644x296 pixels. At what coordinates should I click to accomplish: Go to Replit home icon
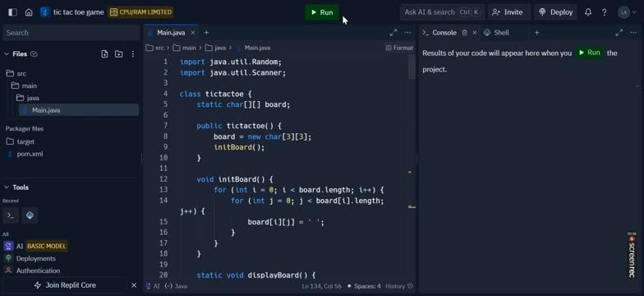click(x=29, y=12)
